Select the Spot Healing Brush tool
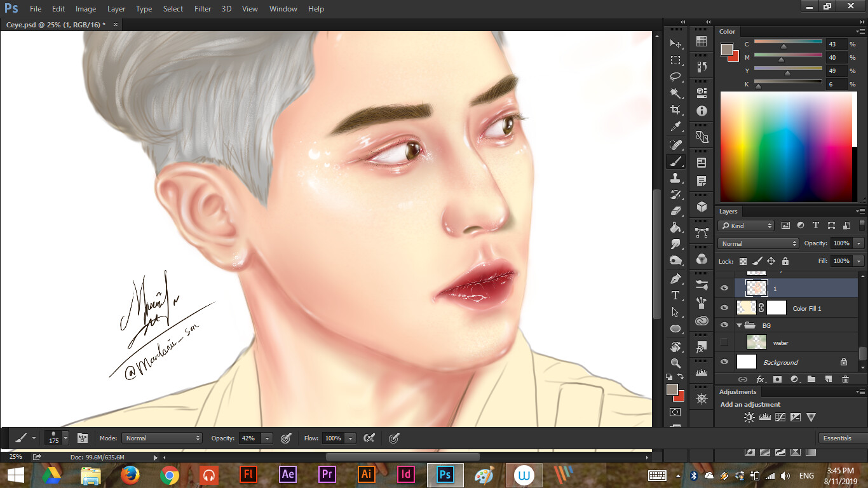The image size is (868, 488). point(675,145)
